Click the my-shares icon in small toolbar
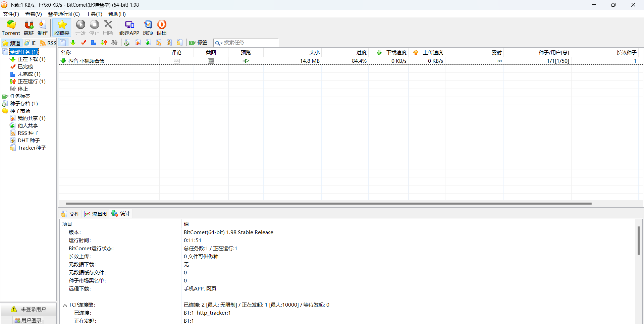Screen dimensions: 644x324 click(138, 43)
